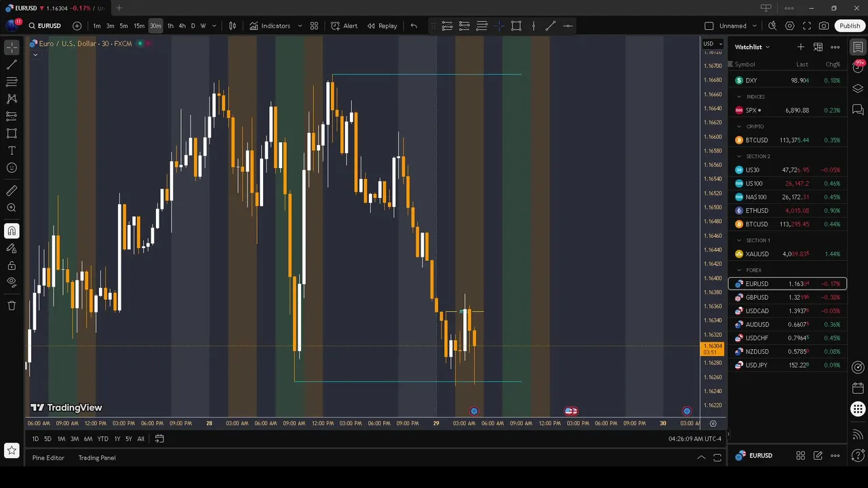Set the date range to 1M
Image resolution: width=868 pixels, height=488 pixels.
coord(61,439)
